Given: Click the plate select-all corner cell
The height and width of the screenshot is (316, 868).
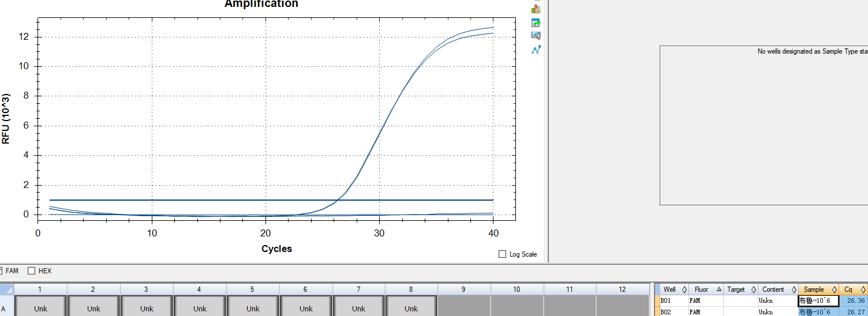Looking at the screenshot, I should click(7, 289).
